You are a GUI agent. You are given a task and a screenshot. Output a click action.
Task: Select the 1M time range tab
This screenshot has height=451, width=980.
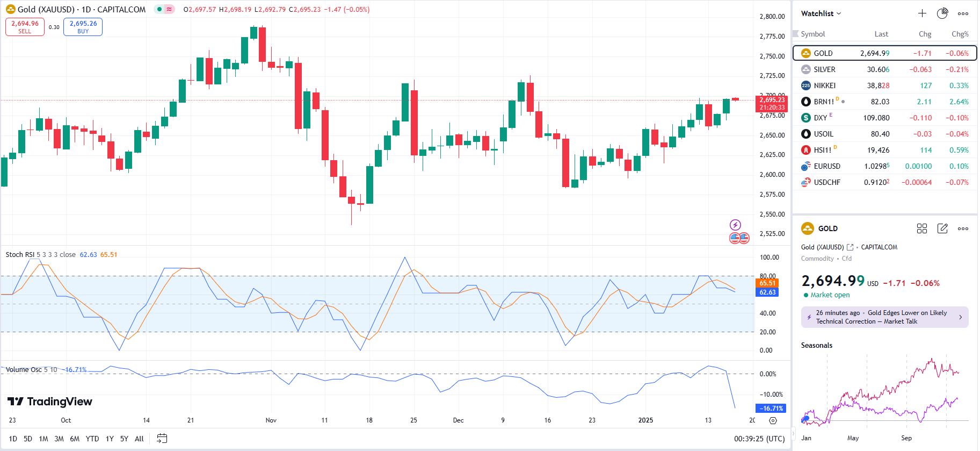[43, 439]
